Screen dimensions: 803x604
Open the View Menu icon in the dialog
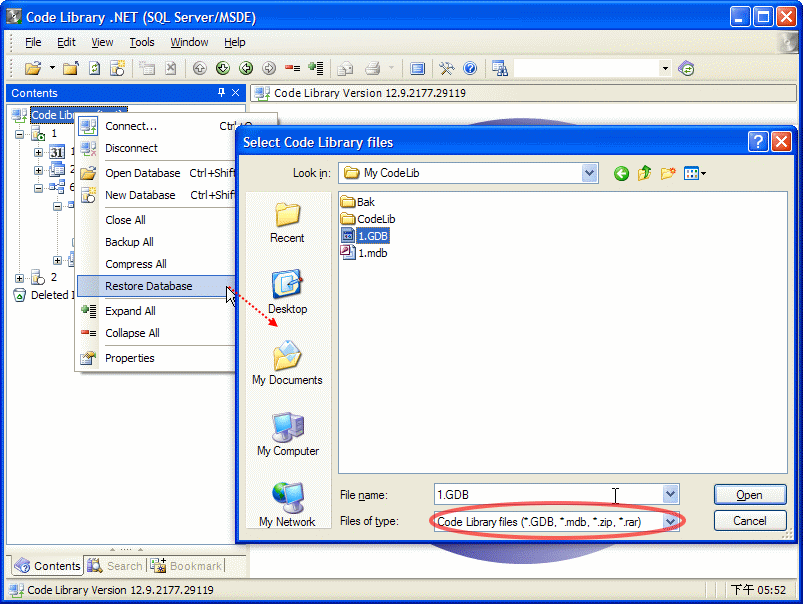[694, 174]
